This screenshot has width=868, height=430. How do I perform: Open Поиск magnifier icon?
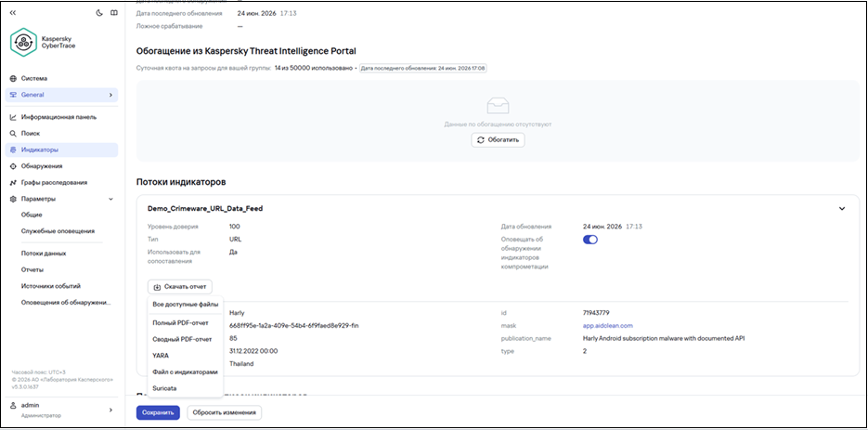pos(13,134)
